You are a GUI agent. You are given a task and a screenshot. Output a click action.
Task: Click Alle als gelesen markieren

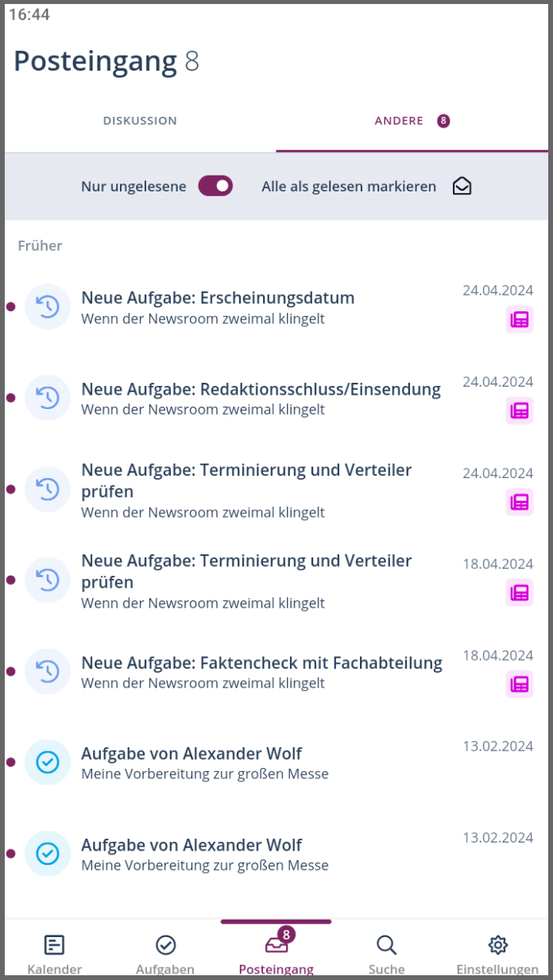349,187
